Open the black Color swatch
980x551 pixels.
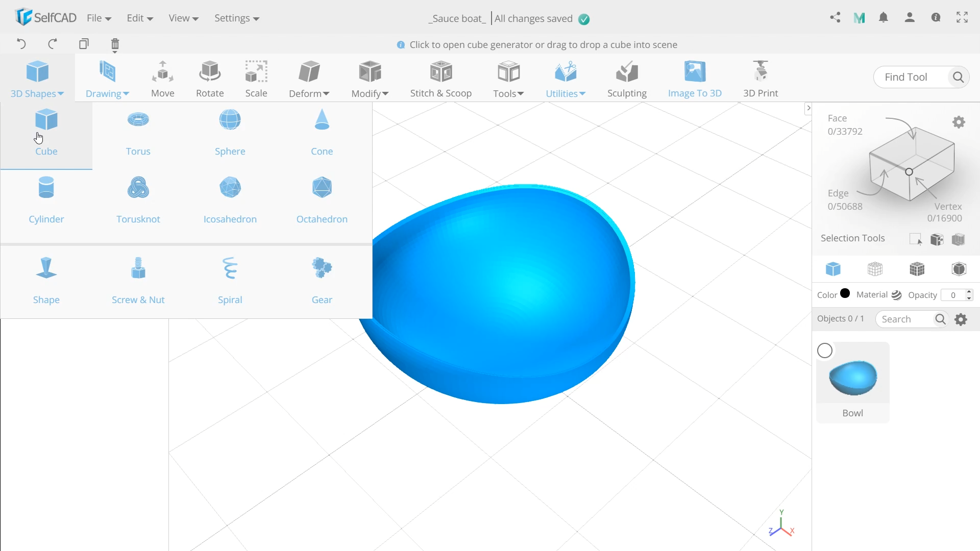click(x=845, y=293)
